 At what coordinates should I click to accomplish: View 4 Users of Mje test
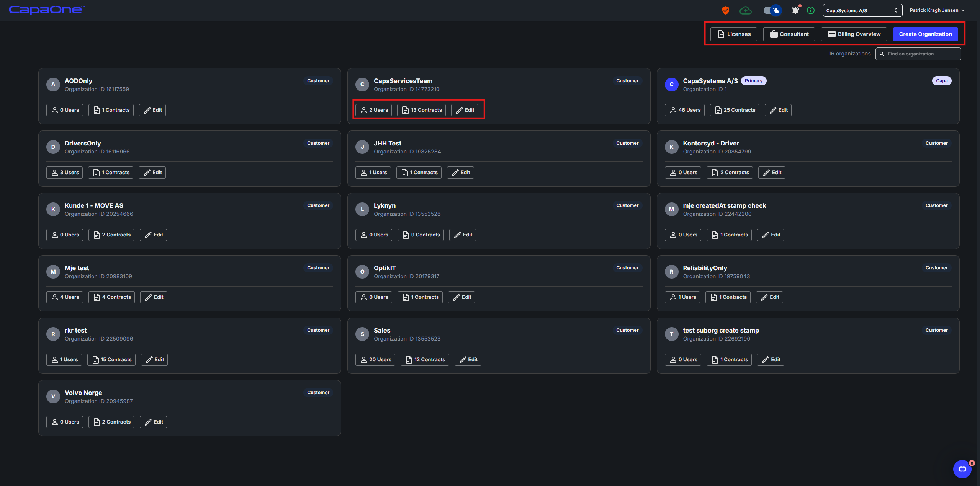coord(65,297)
